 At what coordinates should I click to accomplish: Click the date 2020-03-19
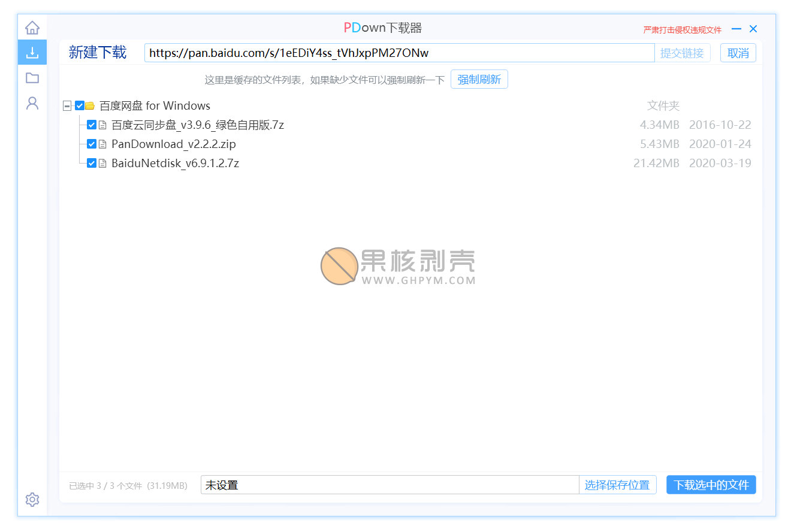click(720, 164)
